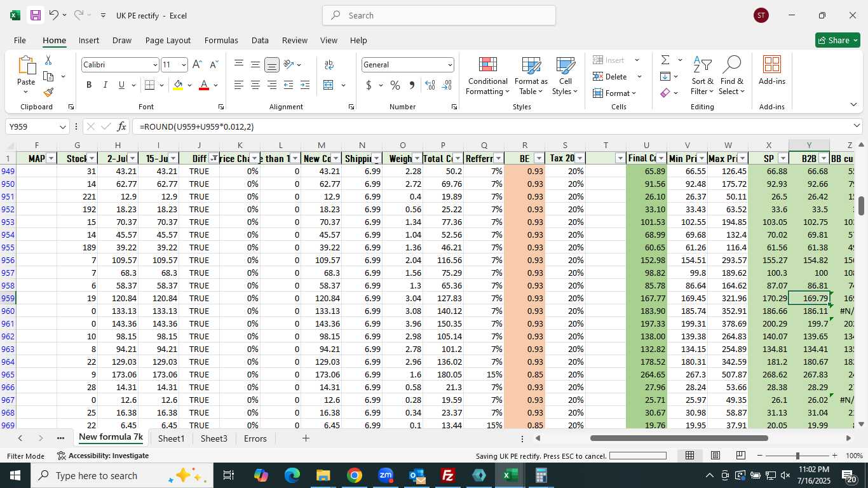The width and height of the screenshot is (868, 488).
Task: Toggle Bottom Align vertical alignment
Action: click(x=271, y=64)
